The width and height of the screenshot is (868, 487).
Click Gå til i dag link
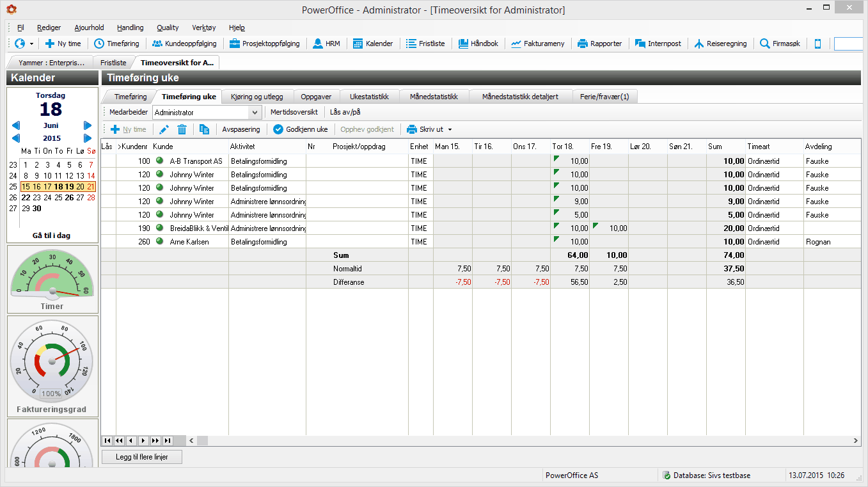pos(52,236)
